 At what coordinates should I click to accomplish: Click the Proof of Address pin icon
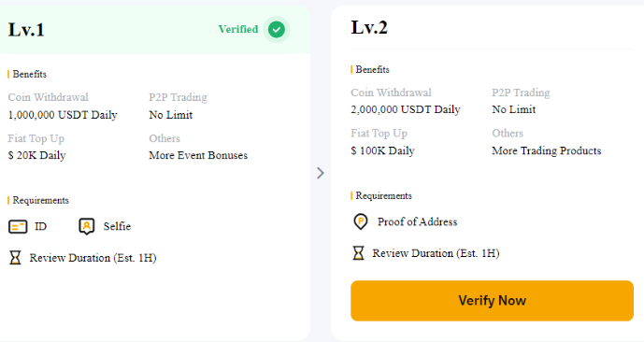[361, 221]
